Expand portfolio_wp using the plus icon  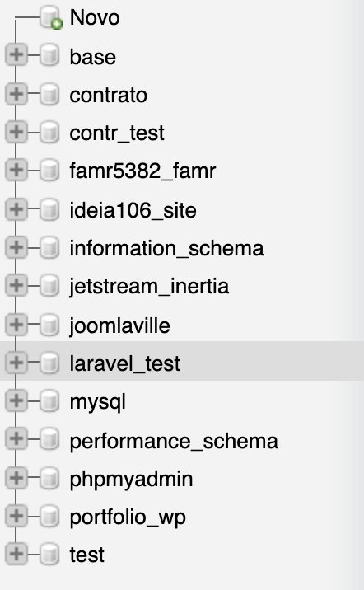(16, 516)
